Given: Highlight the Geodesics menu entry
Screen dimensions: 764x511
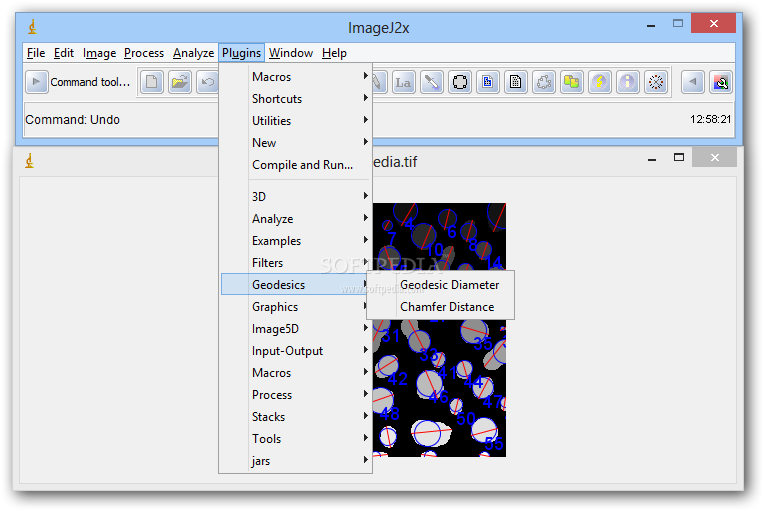Looking at the screenshot, I should 294,284.
